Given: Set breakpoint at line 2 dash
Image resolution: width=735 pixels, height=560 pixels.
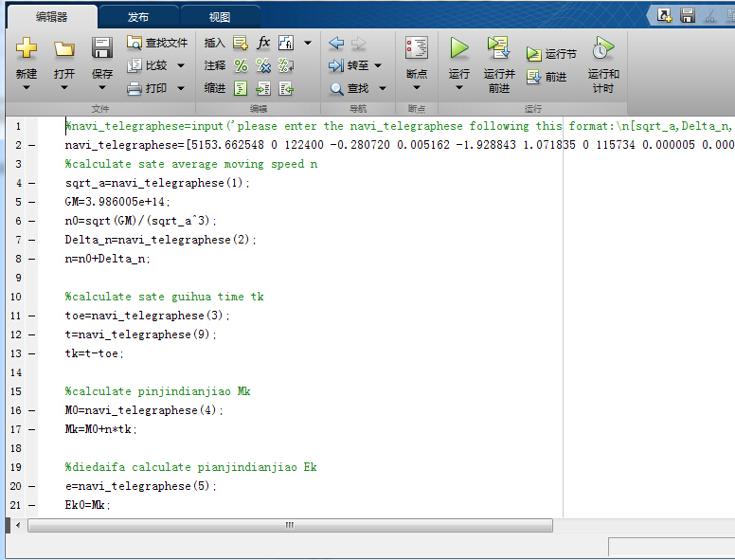Looking at the screenshot, I should pyautogui.click(x=31, y=145).
